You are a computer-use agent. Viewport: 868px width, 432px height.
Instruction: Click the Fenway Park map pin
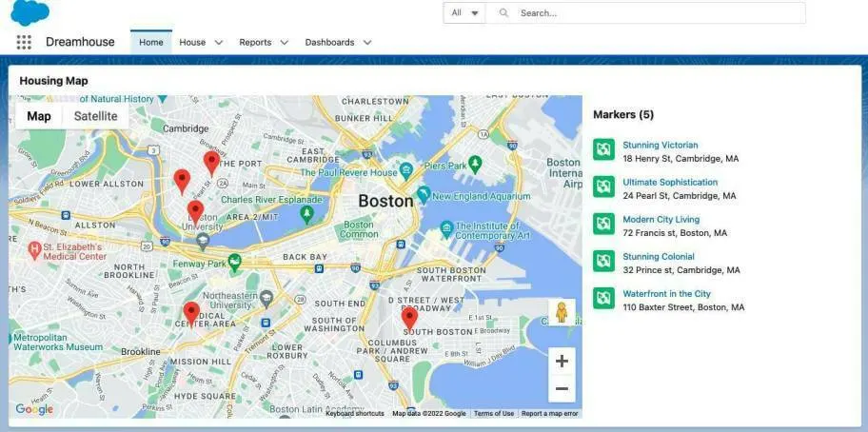click(235, 261)
